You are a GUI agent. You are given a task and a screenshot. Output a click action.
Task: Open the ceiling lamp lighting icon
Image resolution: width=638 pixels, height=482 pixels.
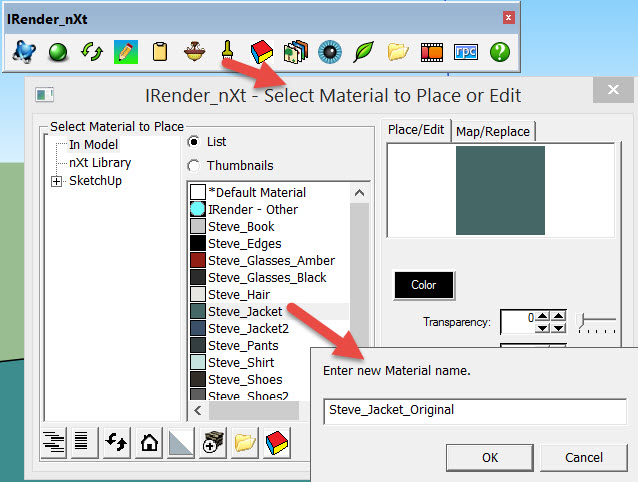pos(193,51)
